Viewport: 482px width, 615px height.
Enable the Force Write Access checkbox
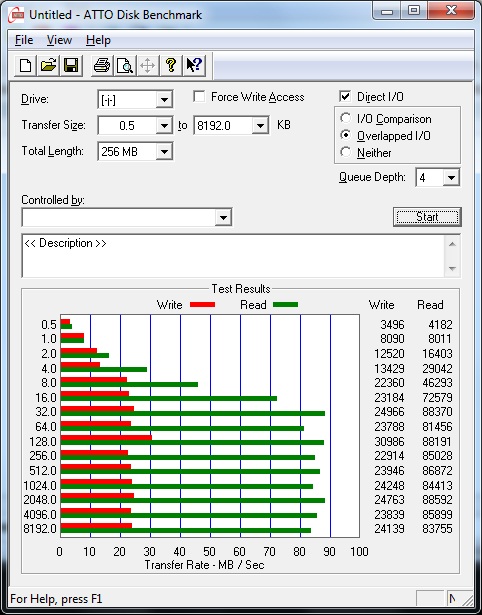coord(199,96)
